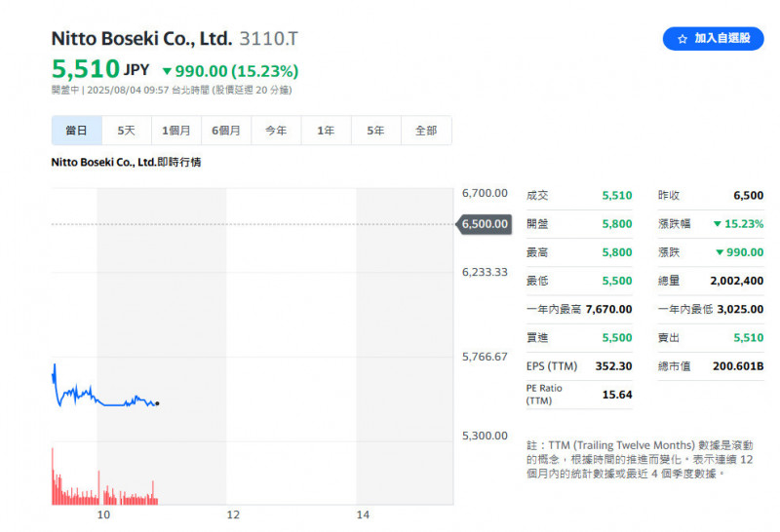
Task: Select the 當日 time range tab
Action: tap(77, 131)
